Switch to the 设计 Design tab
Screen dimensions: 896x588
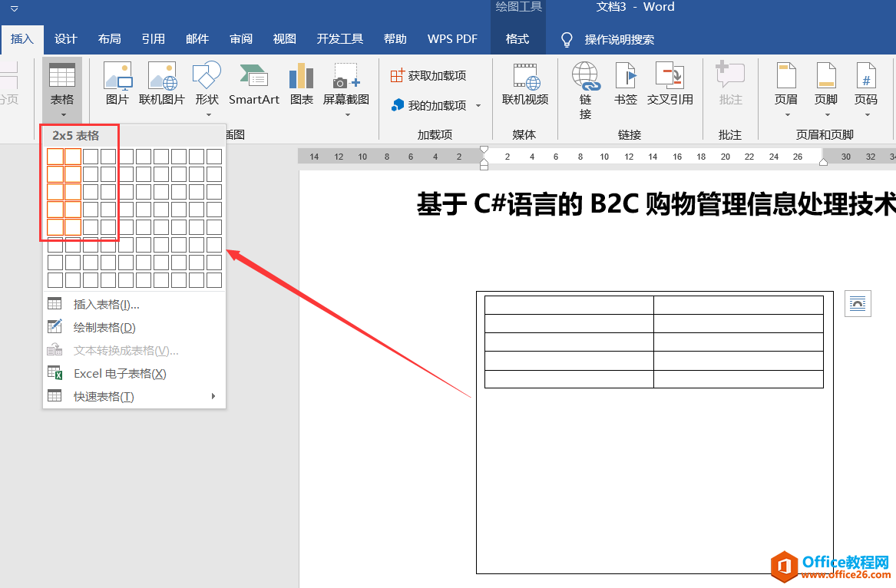(x=66, y=39)
